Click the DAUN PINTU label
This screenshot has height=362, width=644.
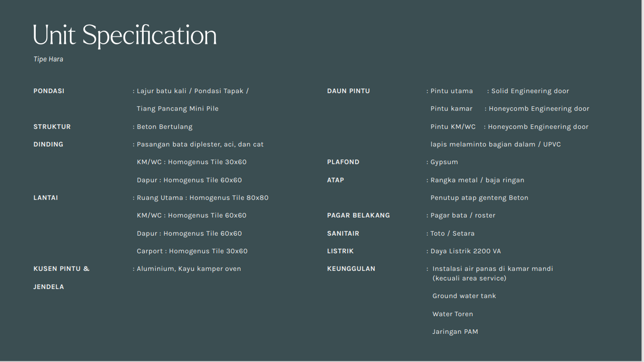(348, 91)
